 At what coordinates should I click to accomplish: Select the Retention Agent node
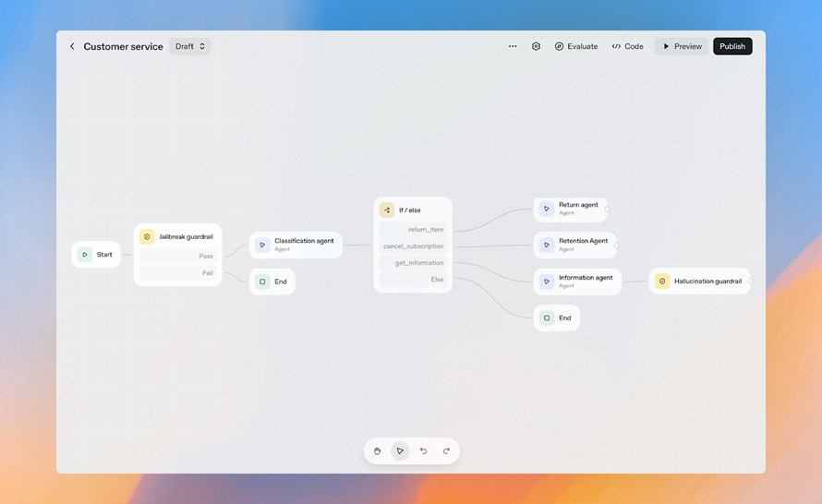coord(574,245)
